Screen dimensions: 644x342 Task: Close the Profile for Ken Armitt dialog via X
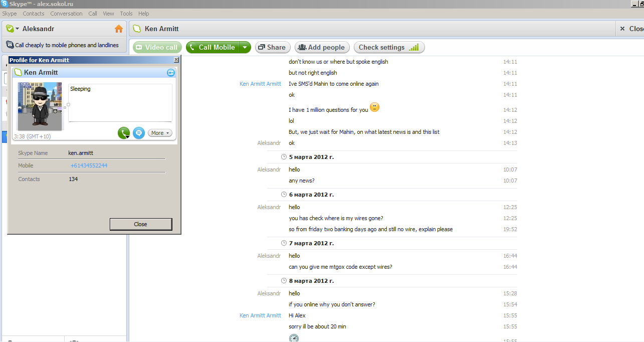(176, 60)
